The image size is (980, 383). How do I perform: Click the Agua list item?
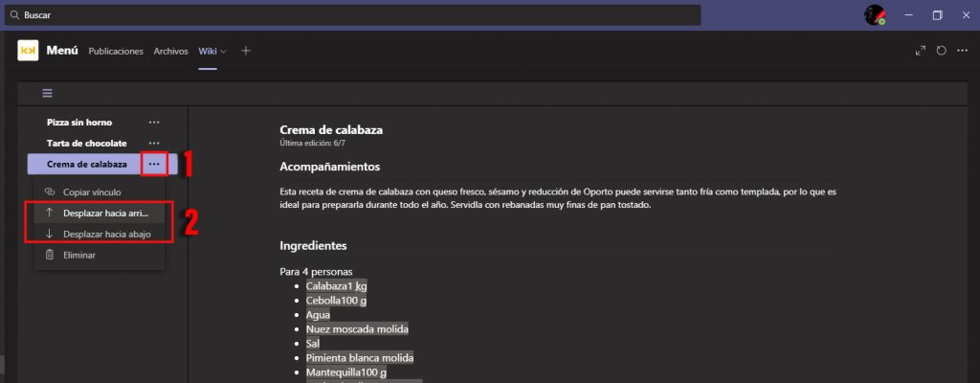pos(318,315)
